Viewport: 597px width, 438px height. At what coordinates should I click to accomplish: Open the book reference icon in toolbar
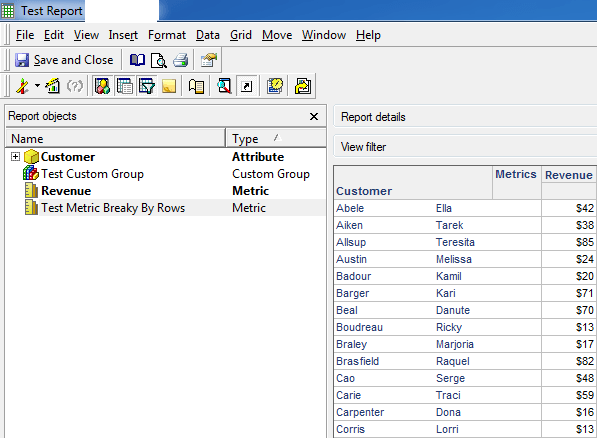pyautogui.click(x=137, y=60)
